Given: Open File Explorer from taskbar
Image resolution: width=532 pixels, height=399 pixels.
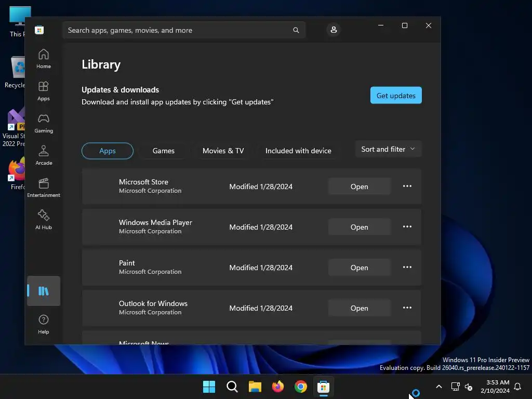Looking at the screenshot, I should (x=255, y=387).
